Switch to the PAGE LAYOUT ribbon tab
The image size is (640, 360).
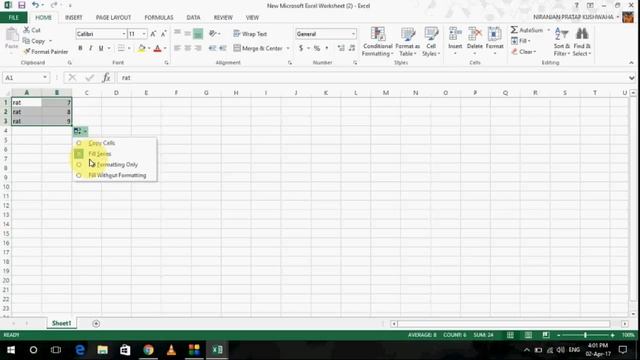tap(113, 18)
